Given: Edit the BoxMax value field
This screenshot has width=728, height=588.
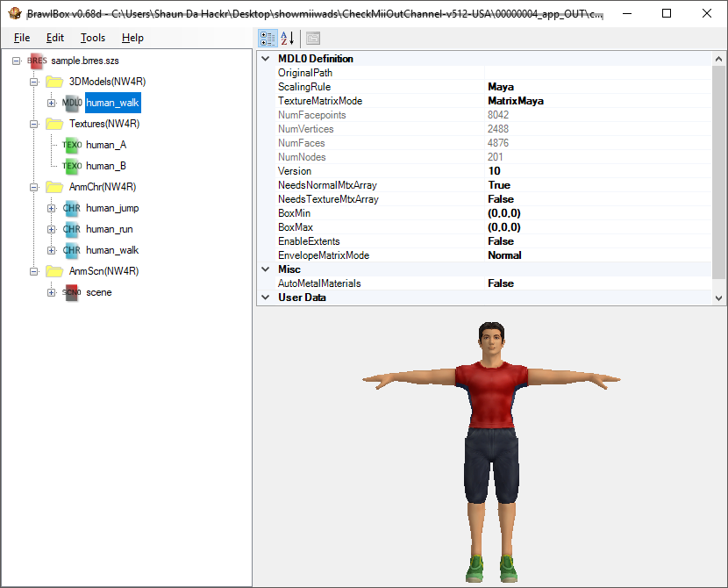Looking at the screenshot, I should pos(598,227).
